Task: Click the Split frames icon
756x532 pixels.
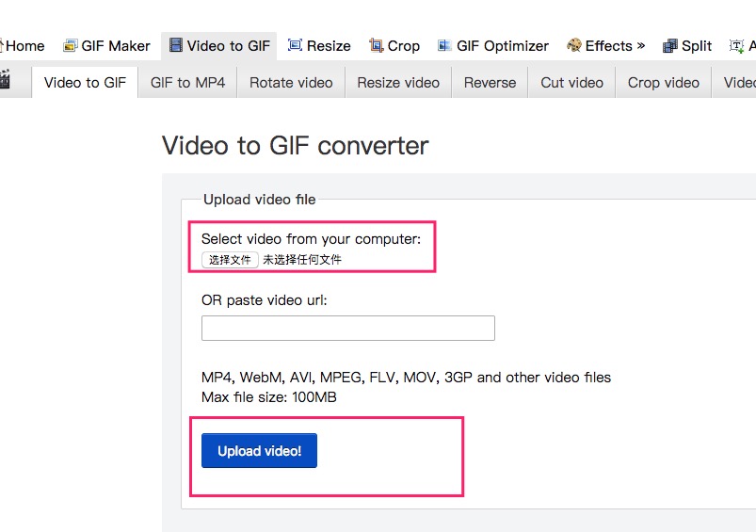Action: coord(670,46)
